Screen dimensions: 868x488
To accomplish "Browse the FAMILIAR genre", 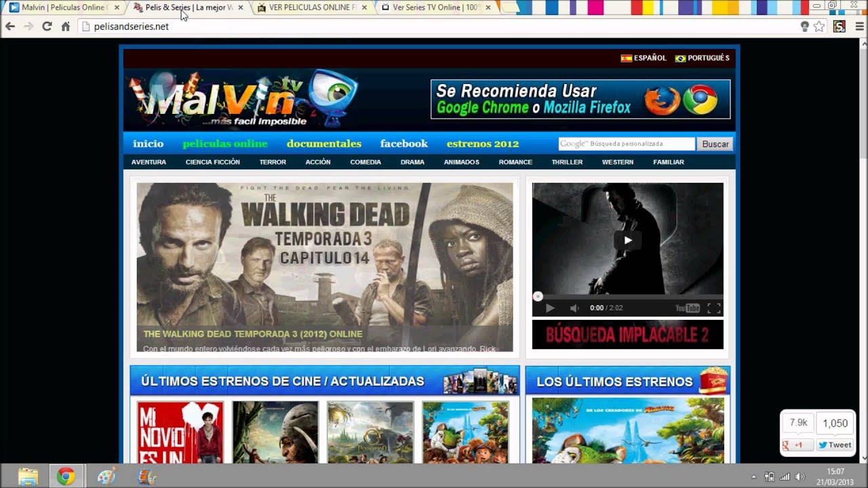I will [x=669, y=162].
